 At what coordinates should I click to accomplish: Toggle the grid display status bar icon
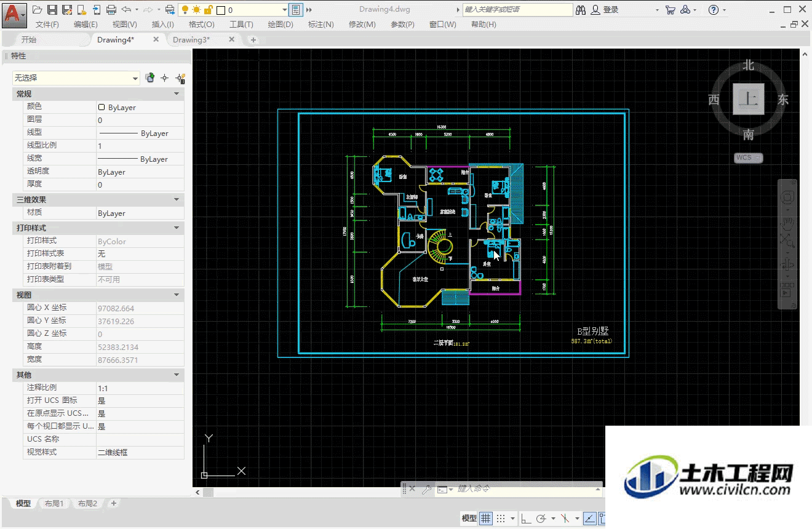486,519
